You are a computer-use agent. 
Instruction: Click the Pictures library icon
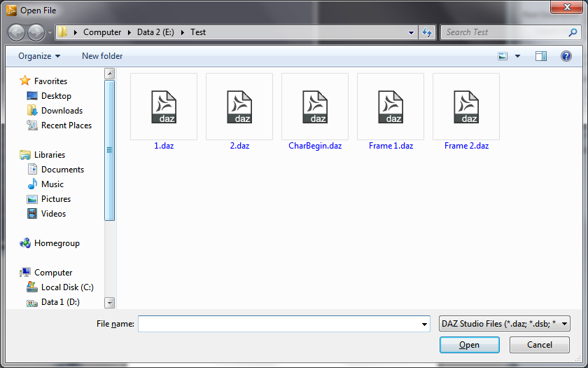tap(32, 198)
